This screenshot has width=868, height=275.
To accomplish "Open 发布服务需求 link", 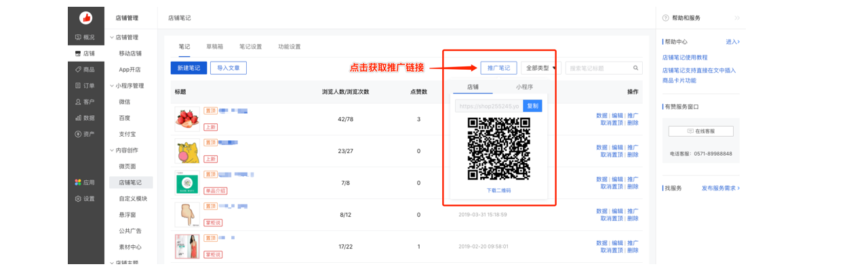I will (x=720, y=188).
